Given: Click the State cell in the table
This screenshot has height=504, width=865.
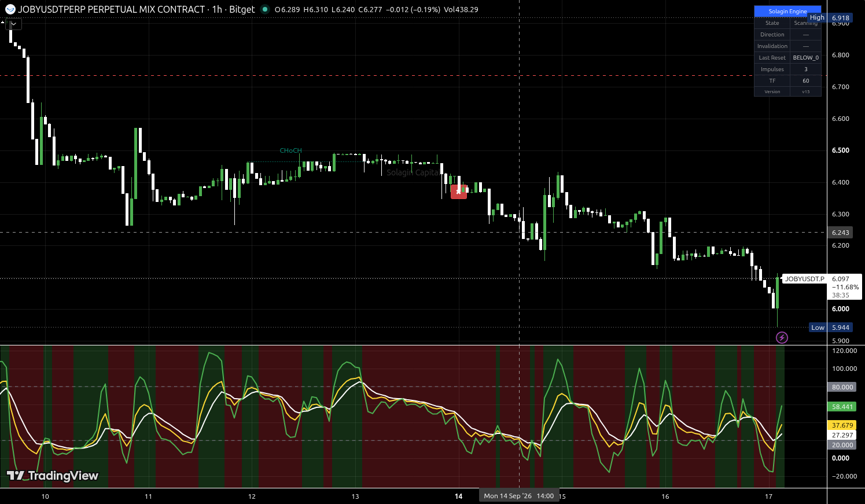Looking at the screenshot, I should point(772,23).
